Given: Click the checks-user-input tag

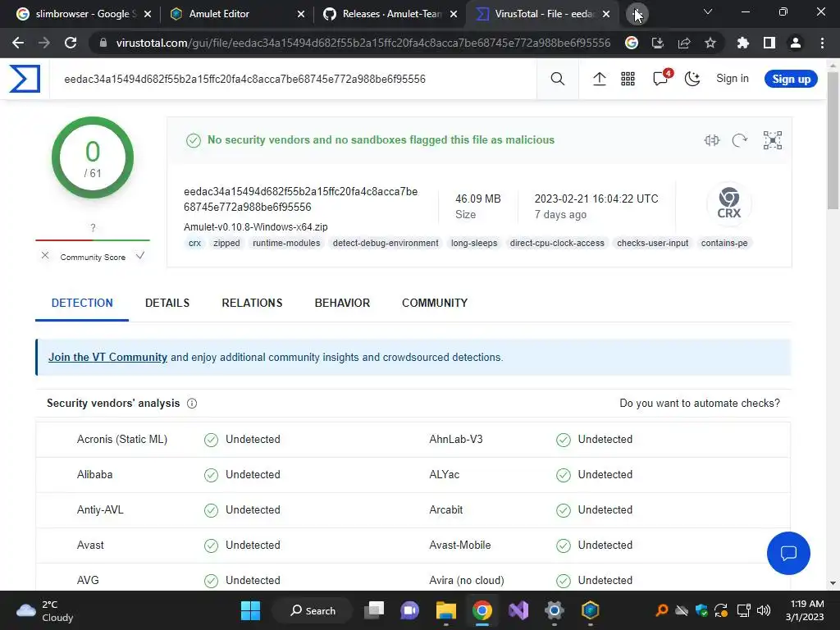Looking at the screenshot, I should point(652,243).
